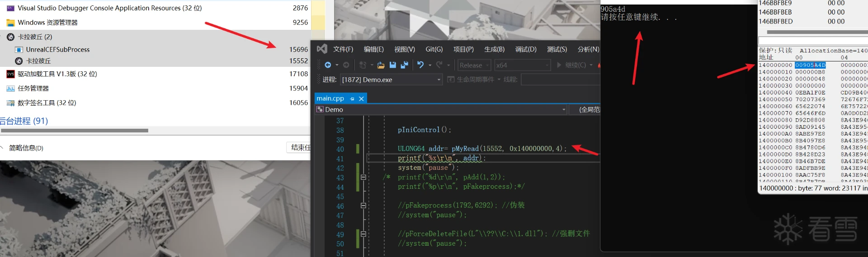The width and height of the screenshot is (868, 257).
Task: Click code line number 40
Action: pyautogui.click(x=340, y=149)
